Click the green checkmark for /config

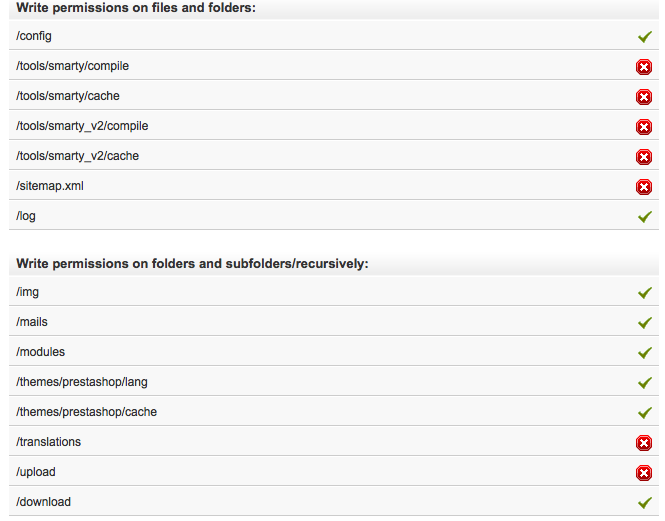(x=645, y=36)
